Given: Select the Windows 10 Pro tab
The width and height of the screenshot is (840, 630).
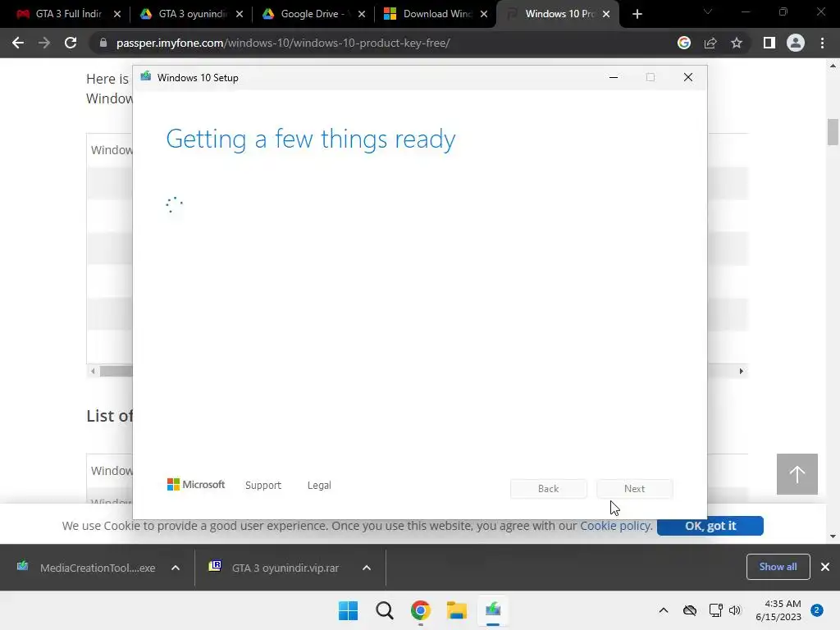Looking at the screenshot, I should 558,14.
